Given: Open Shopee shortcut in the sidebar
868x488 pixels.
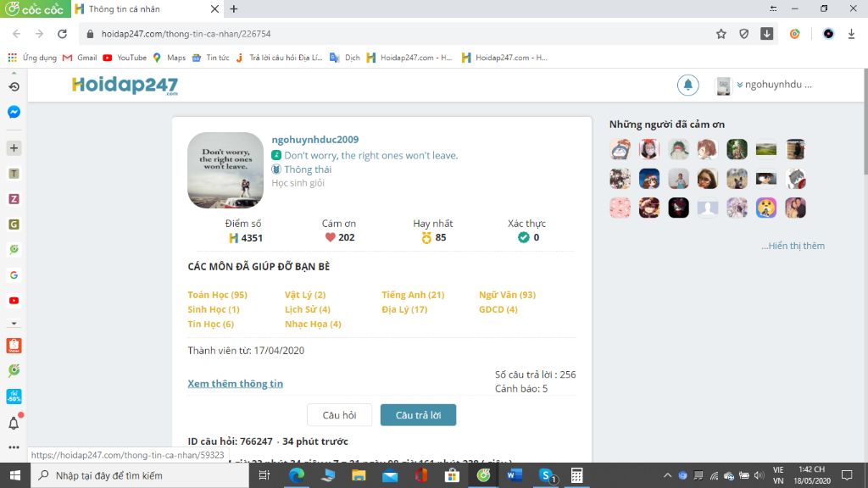Looking at the screenshot, I should (x=14, y=346).
